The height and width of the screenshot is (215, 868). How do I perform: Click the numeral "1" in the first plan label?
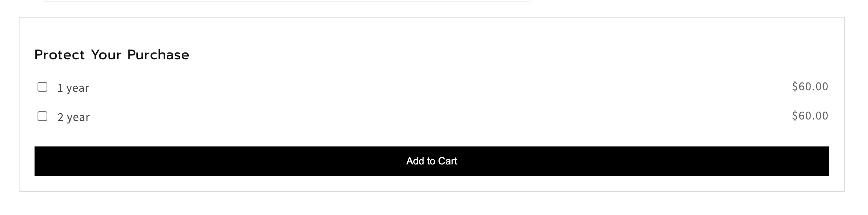60,88
